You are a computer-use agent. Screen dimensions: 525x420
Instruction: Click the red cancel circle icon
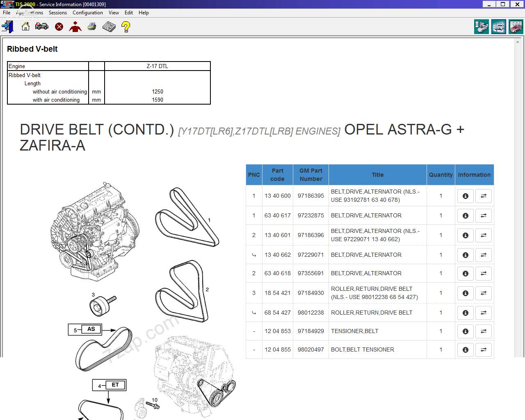(59, 27)
